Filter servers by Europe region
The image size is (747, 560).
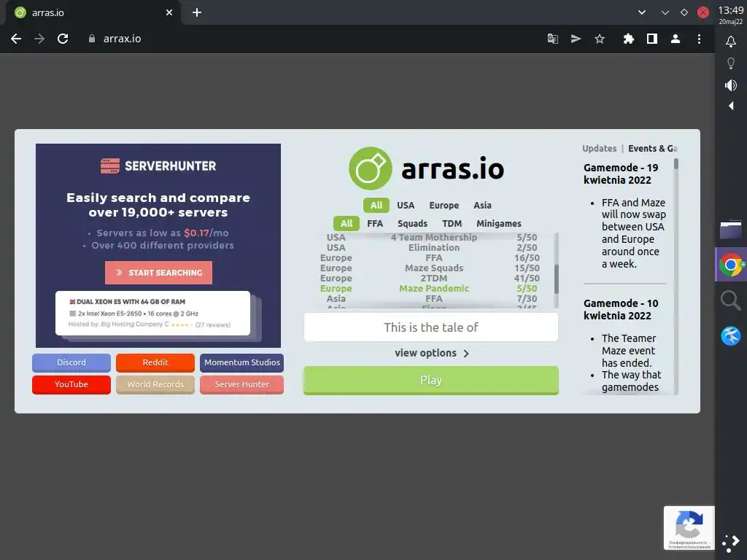444,205
